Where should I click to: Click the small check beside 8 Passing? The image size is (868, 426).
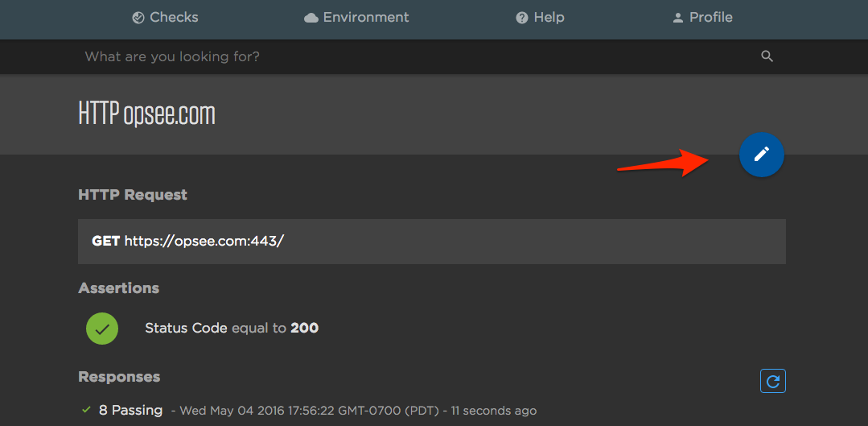coord(87,410)
